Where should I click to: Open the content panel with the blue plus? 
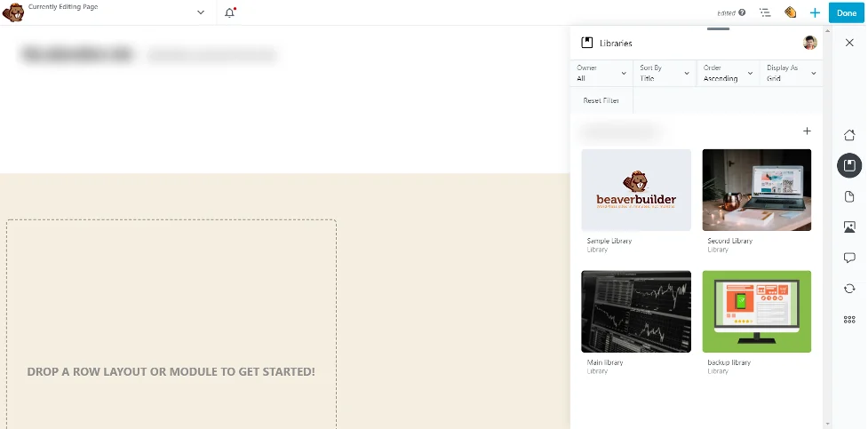click(815, 12)
